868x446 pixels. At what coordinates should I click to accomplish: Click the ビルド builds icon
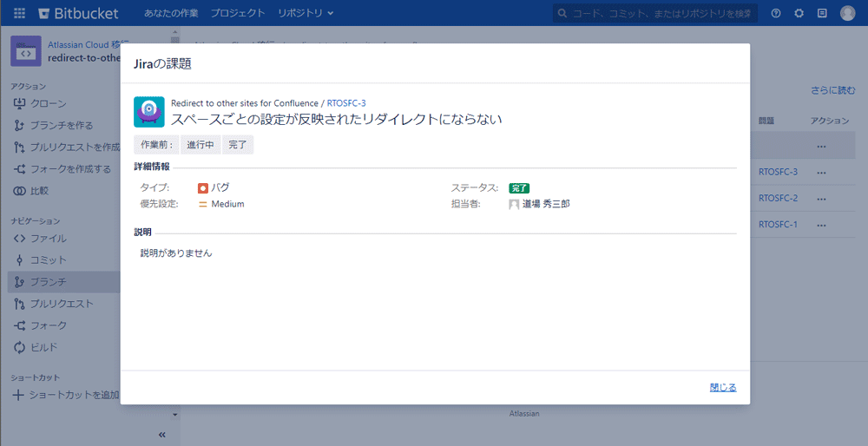click(x=19, y=347)
